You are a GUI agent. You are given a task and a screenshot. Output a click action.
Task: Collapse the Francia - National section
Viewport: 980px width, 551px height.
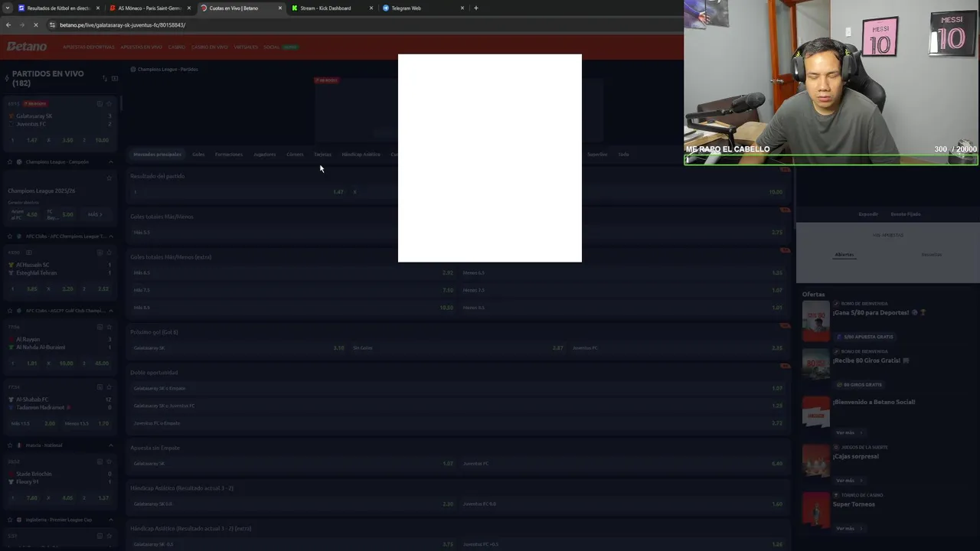click(x=110, y=445)
